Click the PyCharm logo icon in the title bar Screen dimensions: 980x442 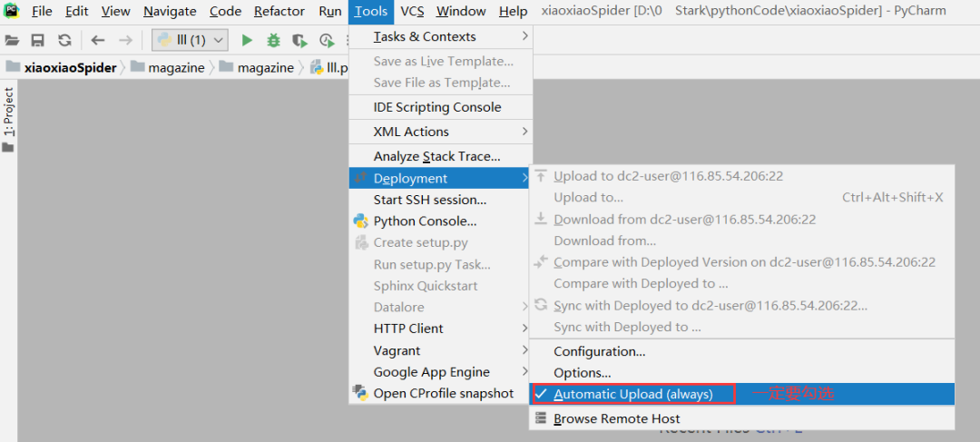12,11
